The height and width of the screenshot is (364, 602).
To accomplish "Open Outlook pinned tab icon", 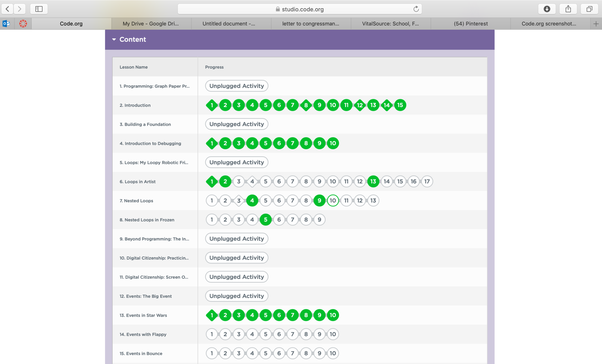I will (x=6, y=23).
